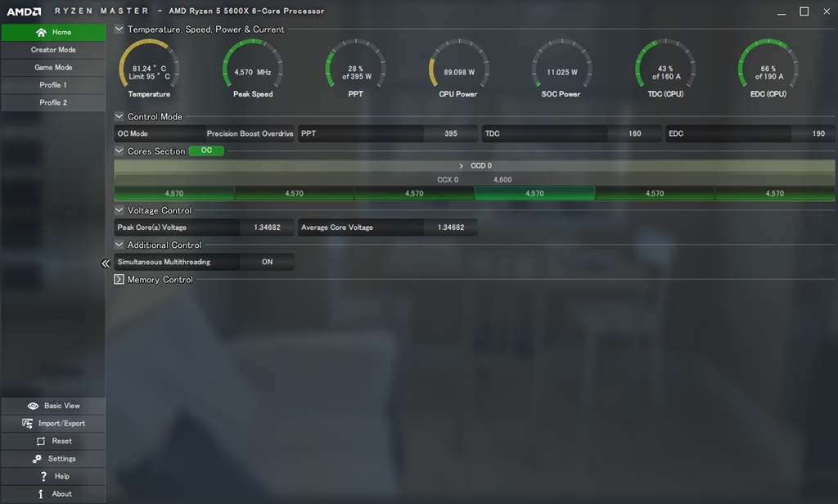This screenshot has width=838, height=504.
Task: Click the Settings button label
Action: [x=62, y=458]
